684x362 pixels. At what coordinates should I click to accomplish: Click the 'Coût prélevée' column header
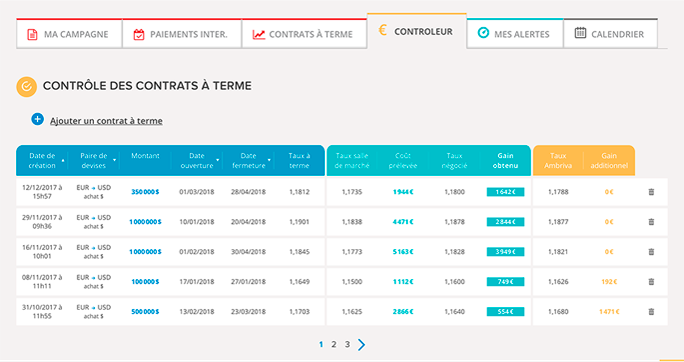[x=403, y=161]
